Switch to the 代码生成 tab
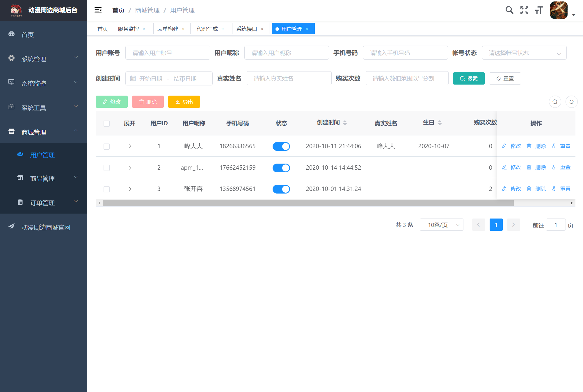Screen dimensions: 583x392 pyautogui.click(x=207, y=29)
